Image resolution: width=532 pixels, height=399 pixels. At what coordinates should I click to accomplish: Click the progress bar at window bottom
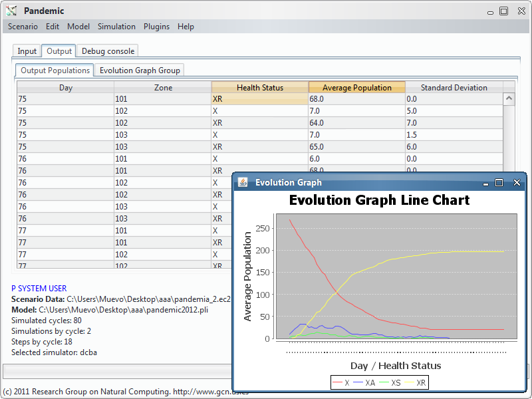(x=118, y=371)
